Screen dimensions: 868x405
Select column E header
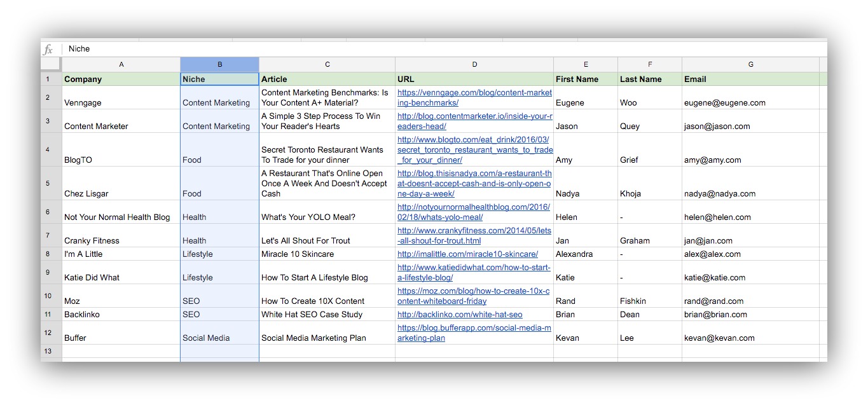click(x=586, y=64)
